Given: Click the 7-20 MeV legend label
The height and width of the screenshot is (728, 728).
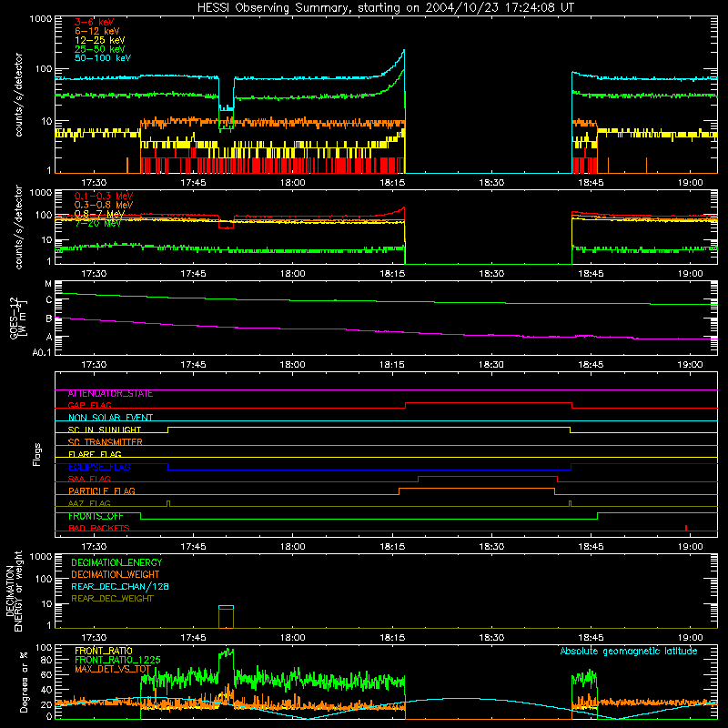Looking at the screenshot, I should [x=98, y=223].
